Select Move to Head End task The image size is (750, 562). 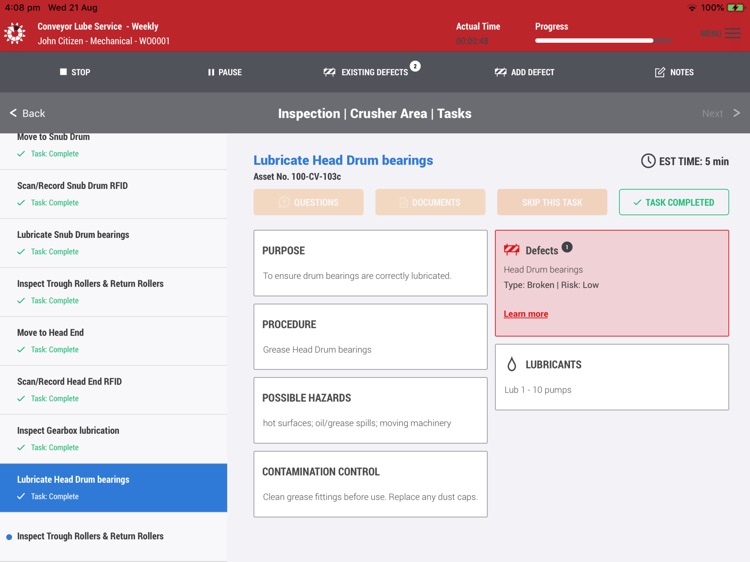[113, 341]
